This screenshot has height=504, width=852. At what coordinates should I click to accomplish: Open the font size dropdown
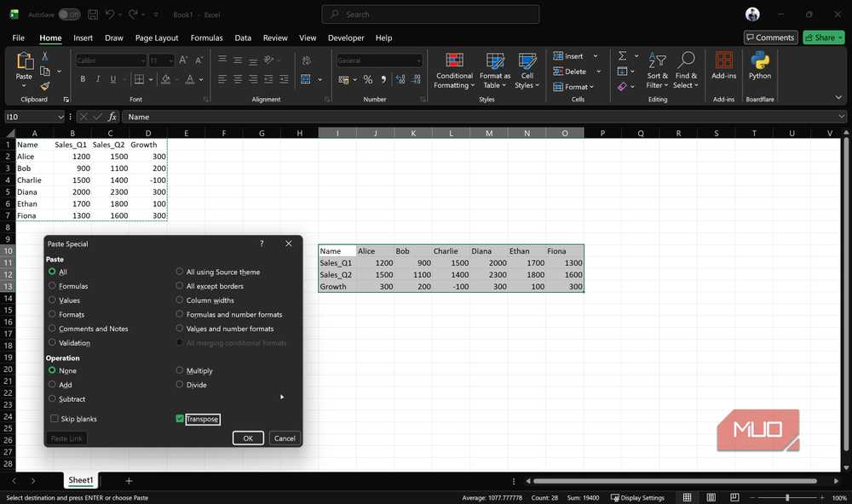coord(170,60)
